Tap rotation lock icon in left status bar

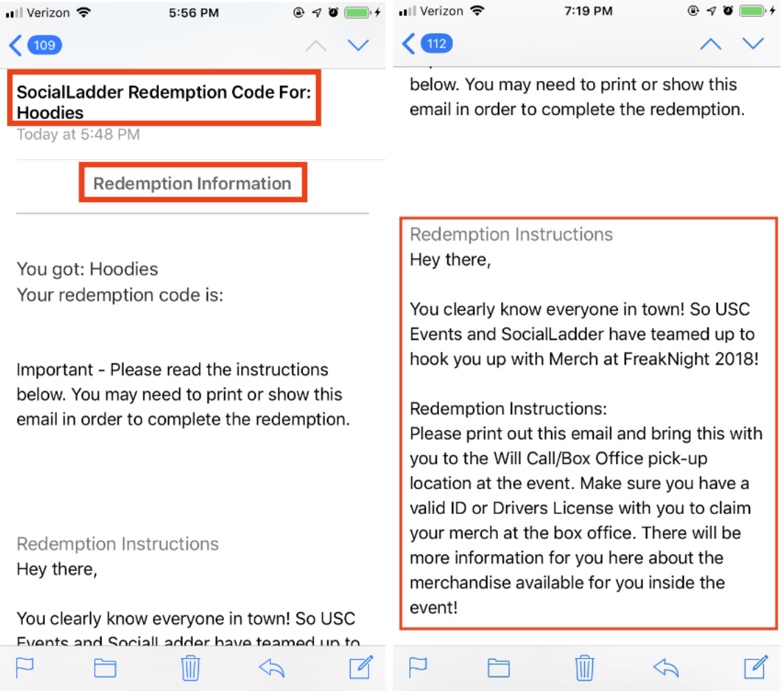click(x=299, y=12)
